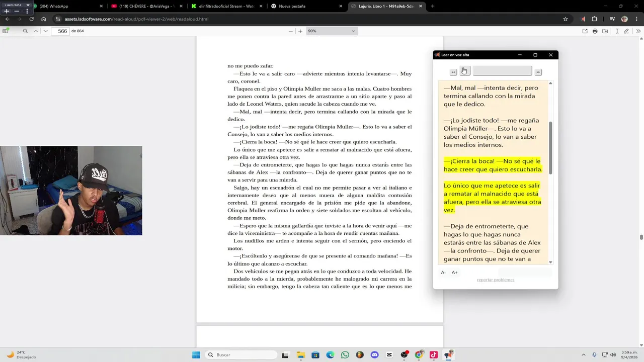Open the Chrome three-dot menu
Viewport: 644px width, 362px height.
[637, 19]
